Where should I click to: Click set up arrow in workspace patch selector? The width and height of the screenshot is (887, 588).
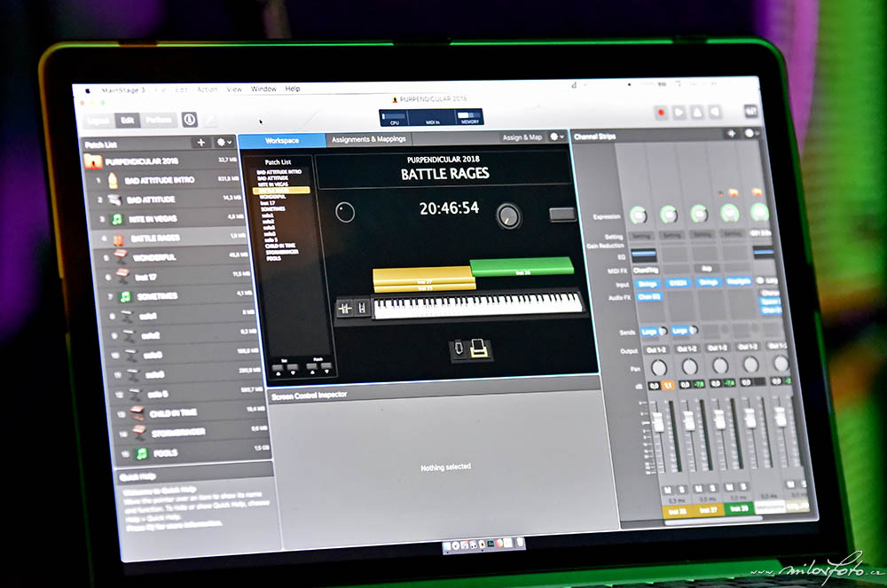click(x=279, y=369)
